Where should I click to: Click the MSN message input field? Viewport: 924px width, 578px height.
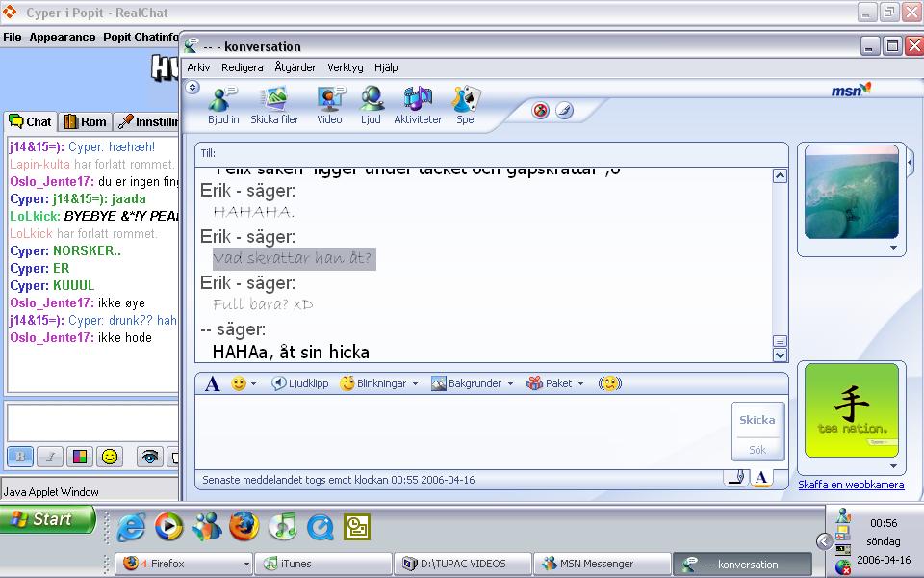[x=463, y=432]
